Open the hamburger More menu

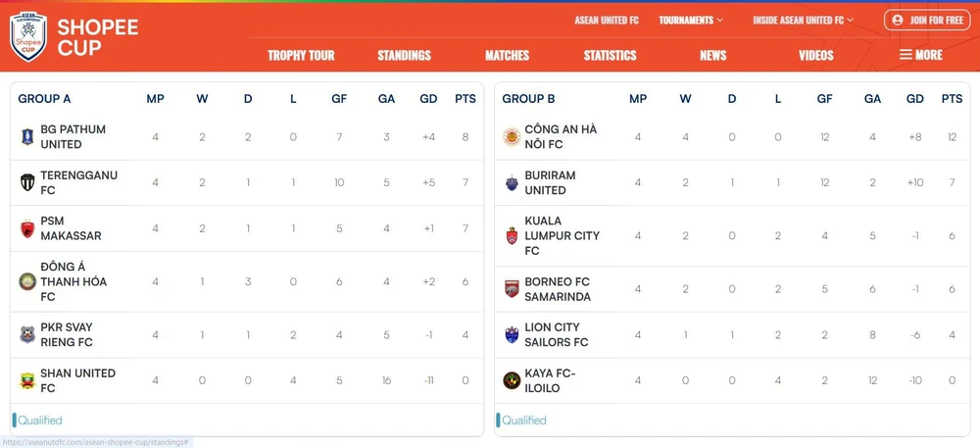tap(921, 55)
